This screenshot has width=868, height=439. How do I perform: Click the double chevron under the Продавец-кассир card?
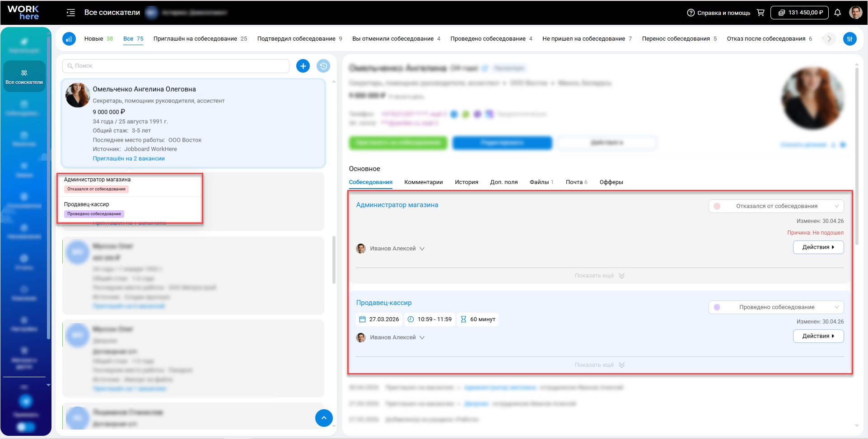click(622, 365)
